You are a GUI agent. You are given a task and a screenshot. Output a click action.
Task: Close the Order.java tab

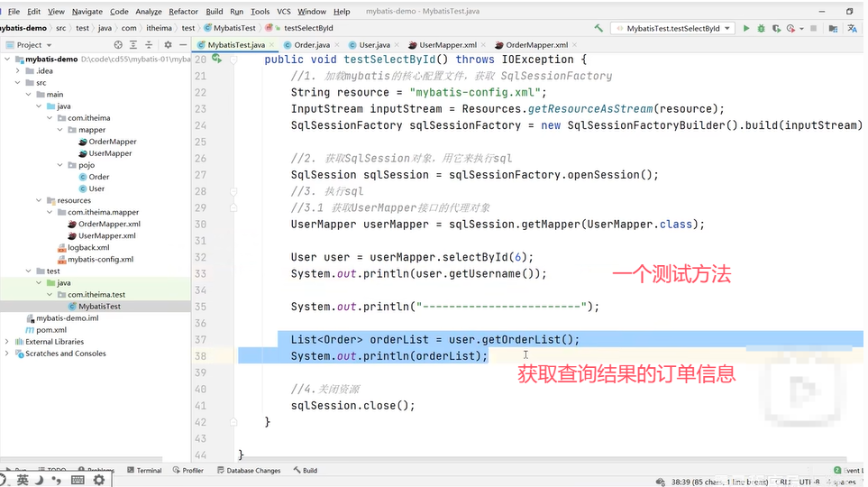(x=336, y=45)
